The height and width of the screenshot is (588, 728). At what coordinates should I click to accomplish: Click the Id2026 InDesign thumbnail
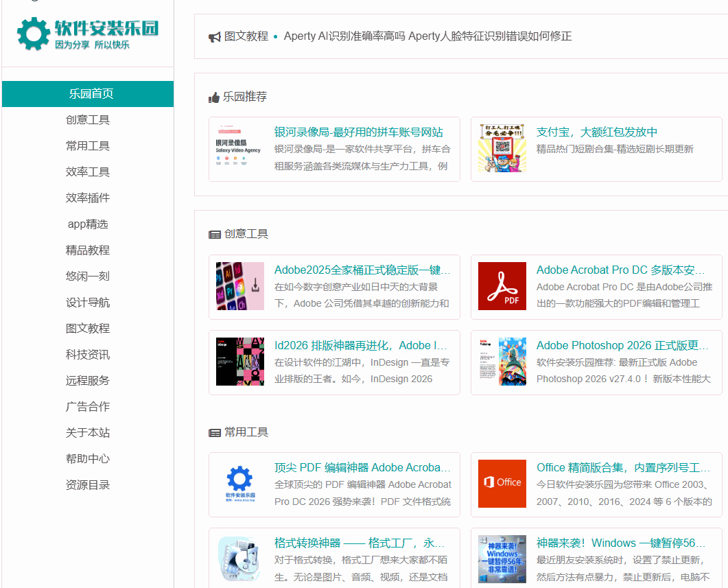coord(239,362)
